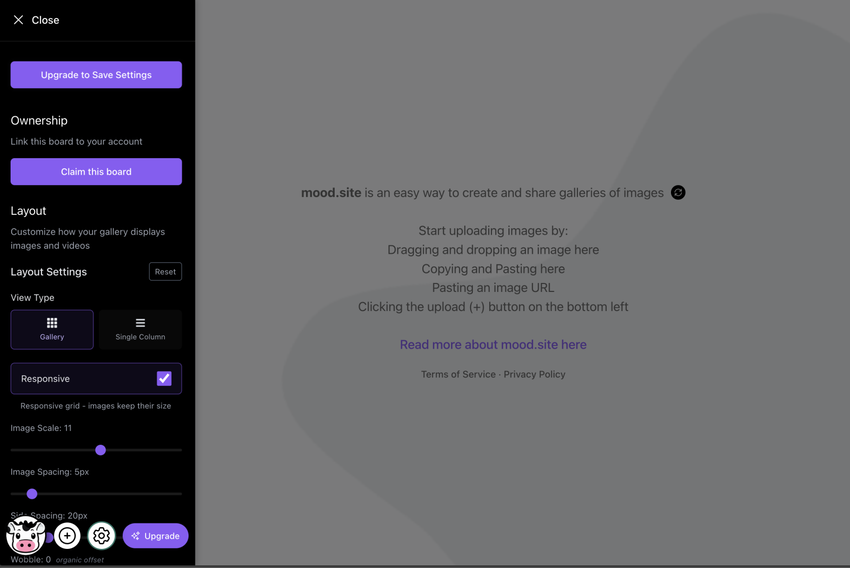
Task: Open settings via the gear icon
Action: click(x=101, y=536)
